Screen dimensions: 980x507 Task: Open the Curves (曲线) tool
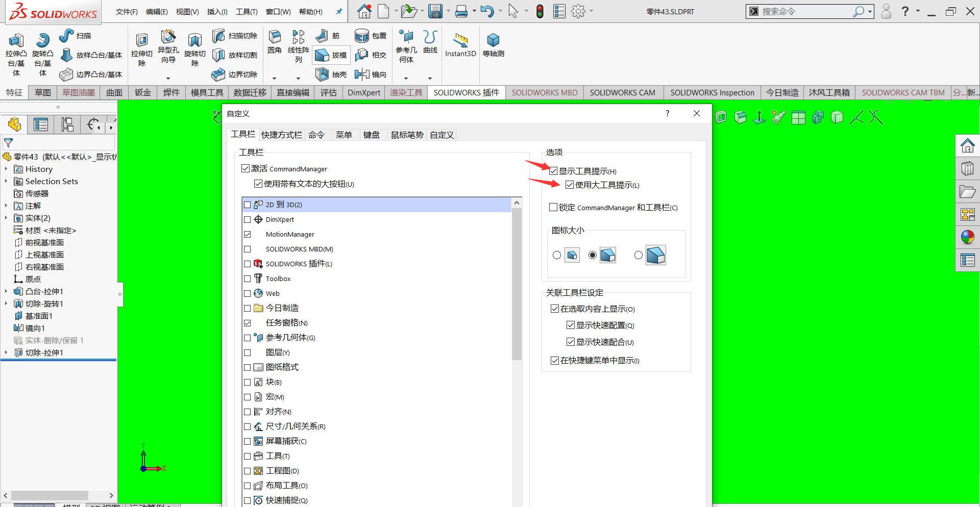coord(430,42)
